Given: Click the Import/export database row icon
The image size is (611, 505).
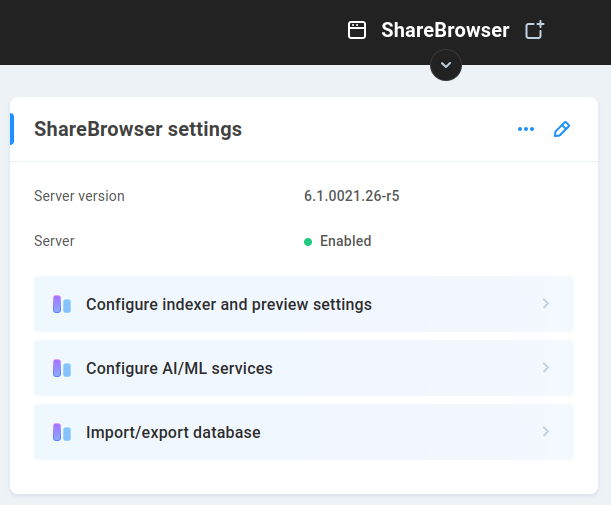Looking at the screenshot, I should (x=62, y=432).
